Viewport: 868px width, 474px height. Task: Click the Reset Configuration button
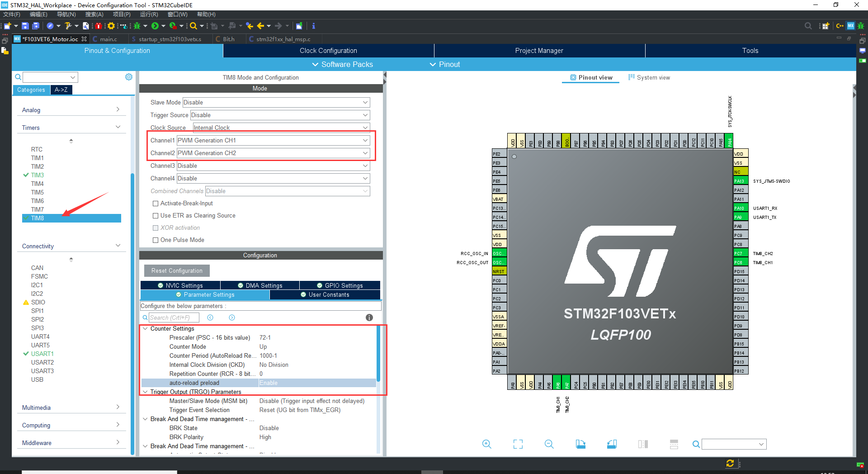[x=177, y=270]
